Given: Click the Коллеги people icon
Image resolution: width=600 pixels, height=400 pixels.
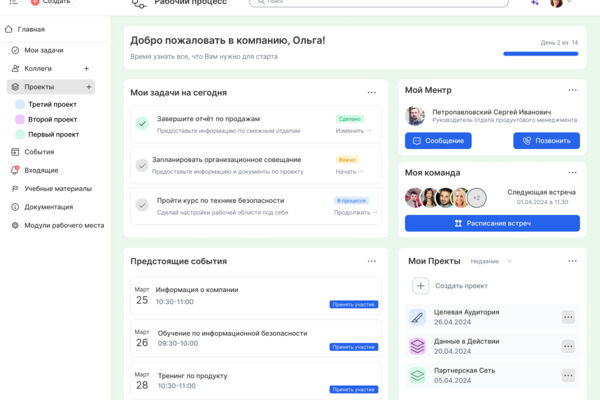Looking at the screenshot, I should [x=15, y=69].
